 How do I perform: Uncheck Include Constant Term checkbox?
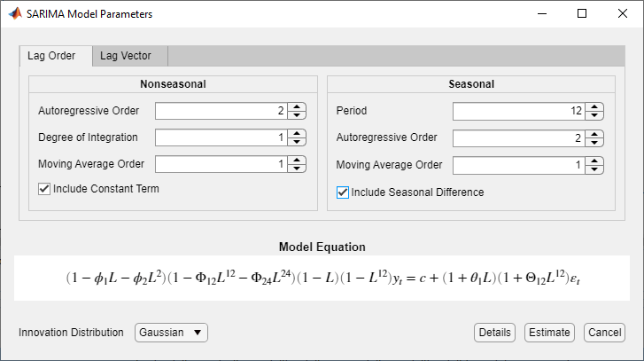(x=44, y=189)
